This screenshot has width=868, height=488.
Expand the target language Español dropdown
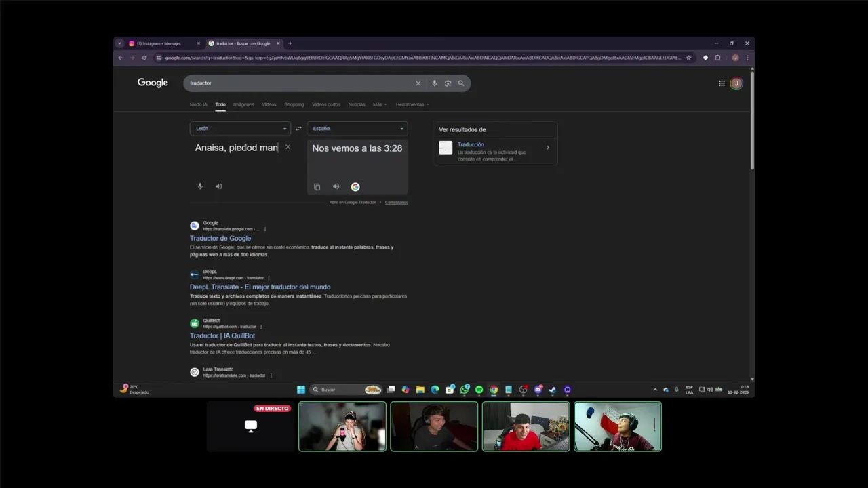click(x=357, y=129)
